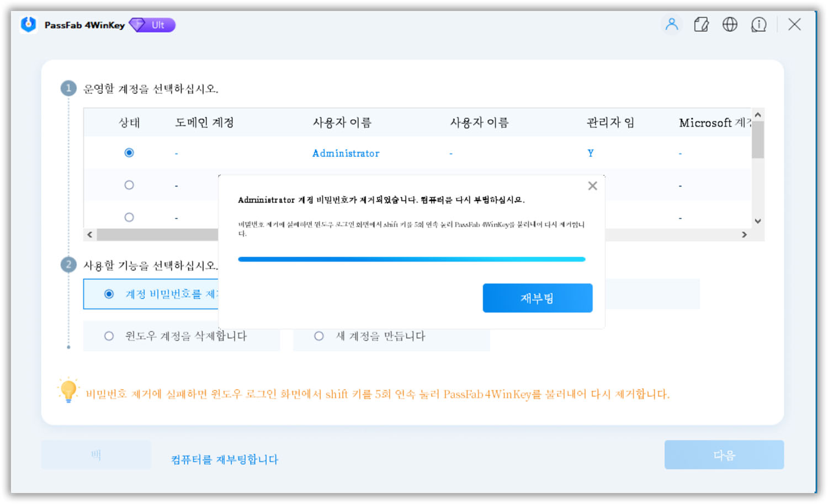Click the horizontal scrollbar right arrow
This screenshot has height=504, width=828.
[744, 234]
